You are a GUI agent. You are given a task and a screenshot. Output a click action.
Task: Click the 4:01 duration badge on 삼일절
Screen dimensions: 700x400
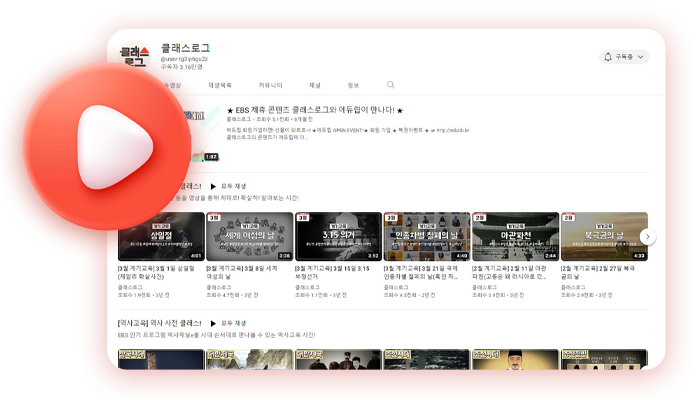tap(196, 256)
